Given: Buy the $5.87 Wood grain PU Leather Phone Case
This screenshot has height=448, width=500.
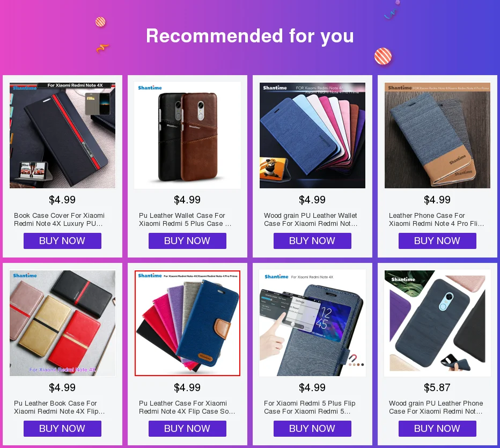Looking at the screenshot, I should [x=438, y=429].
